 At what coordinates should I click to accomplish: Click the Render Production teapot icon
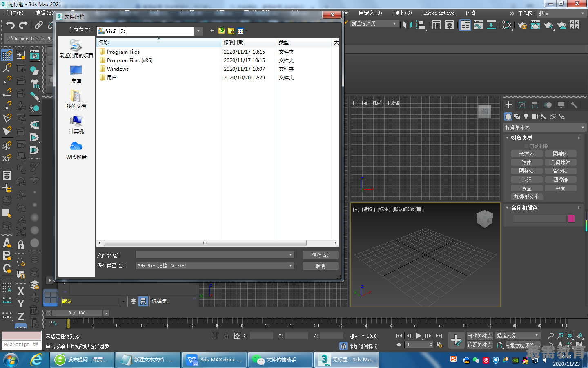(x=548, y=25)
